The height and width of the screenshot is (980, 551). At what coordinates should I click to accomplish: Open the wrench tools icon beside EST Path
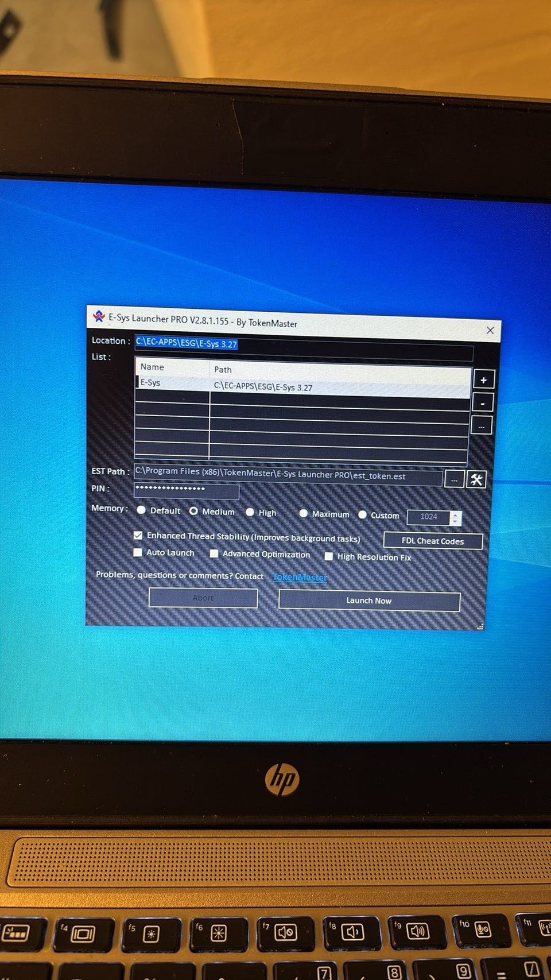click(476, 479)
